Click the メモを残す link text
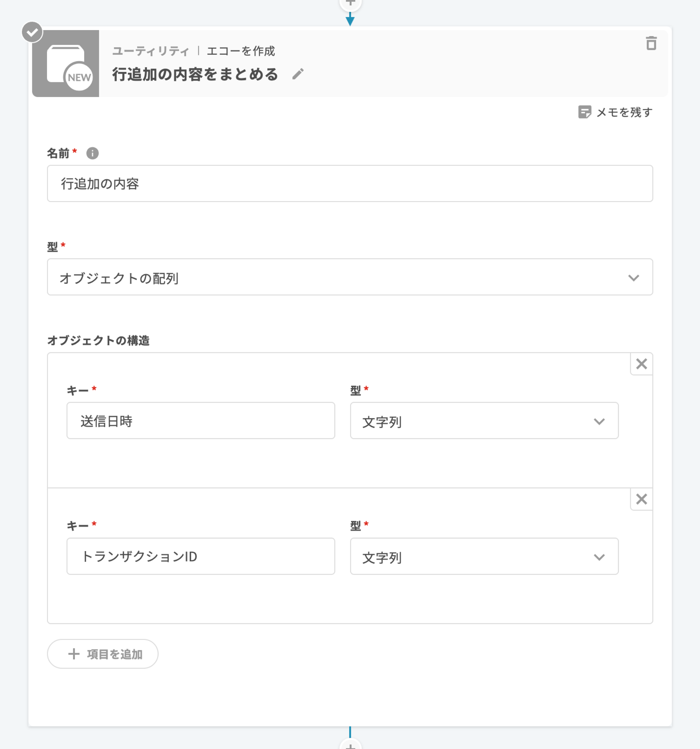 [x=624, y=112]
